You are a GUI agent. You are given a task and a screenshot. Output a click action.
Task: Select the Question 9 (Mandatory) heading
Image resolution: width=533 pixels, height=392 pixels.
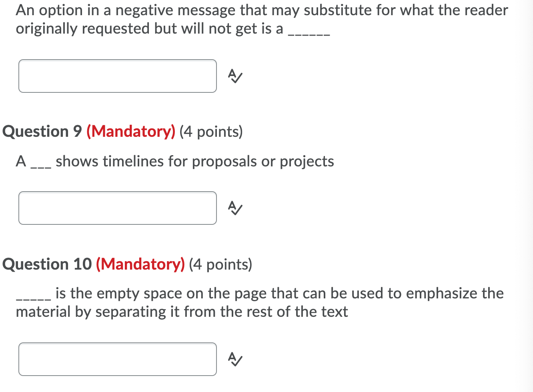[x=122, y=131]
